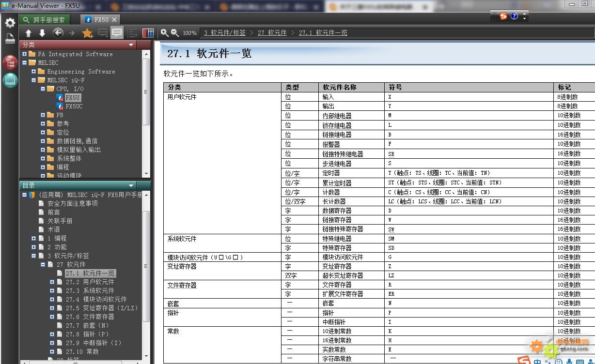Select the green book icon in the sidebar

(10, 80)
